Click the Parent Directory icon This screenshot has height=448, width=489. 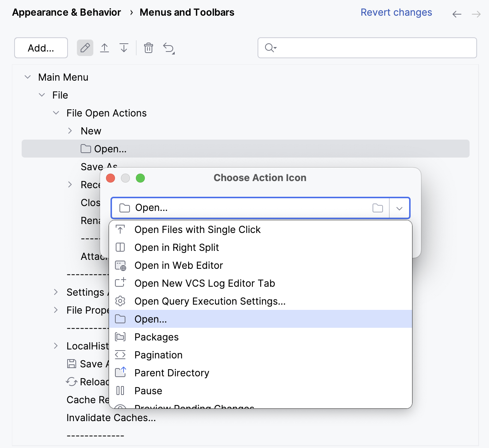click(x=120, y=372)
